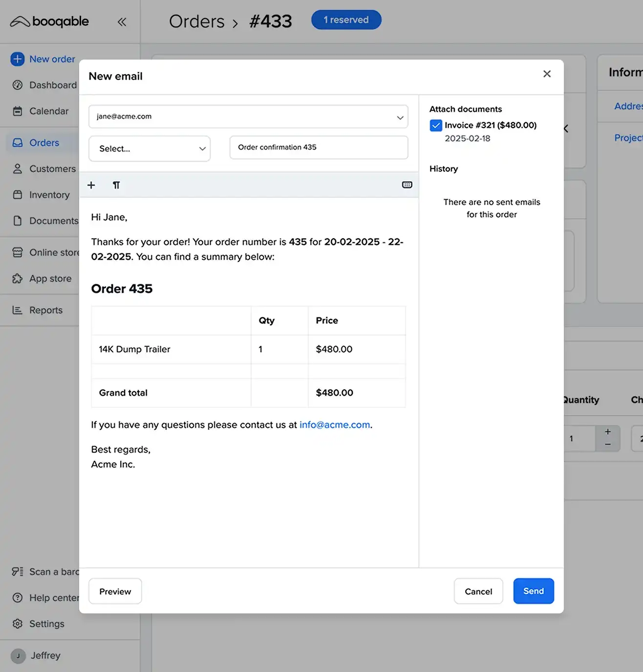Screen dimensions: 643x672
Task: Open the New order creation icon
Action: (18, 59)
